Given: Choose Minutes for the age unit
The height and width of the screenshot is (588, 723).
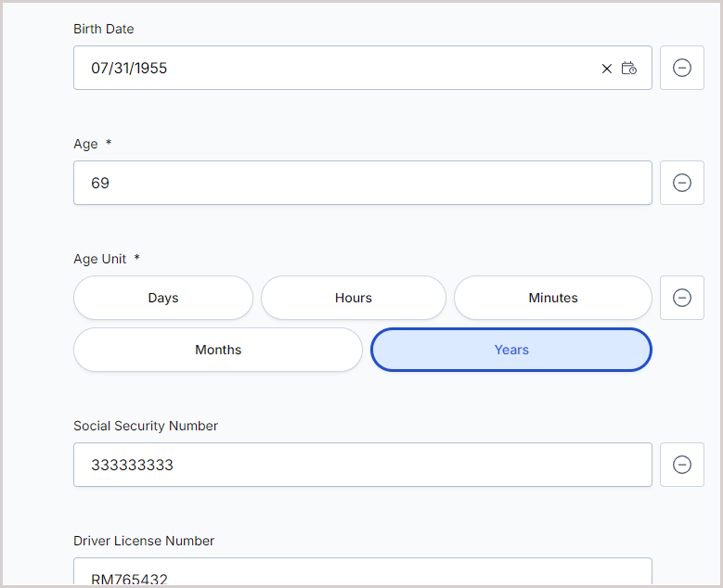Looking at the screenshot, I should point(553,298).
